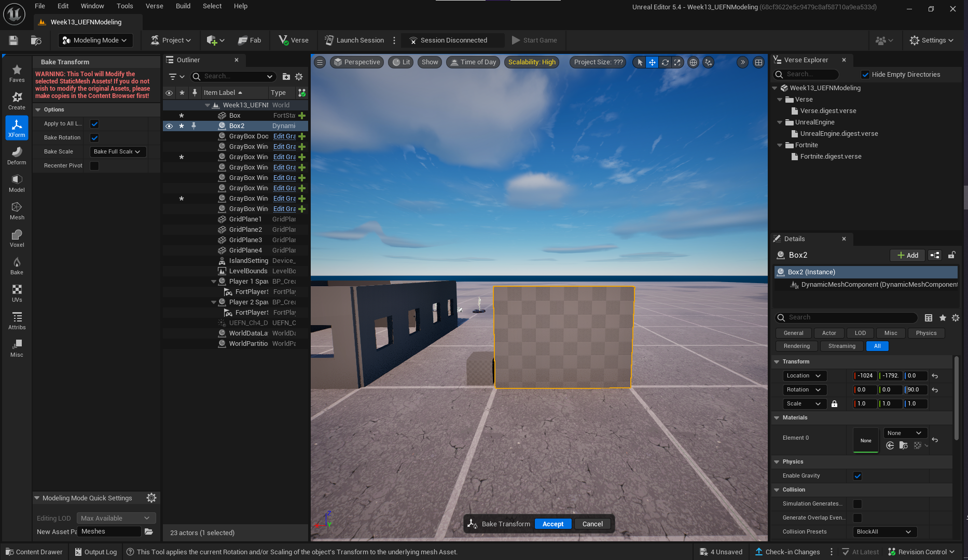Enable Generate Overlap Events checkbox

(858, 517)
